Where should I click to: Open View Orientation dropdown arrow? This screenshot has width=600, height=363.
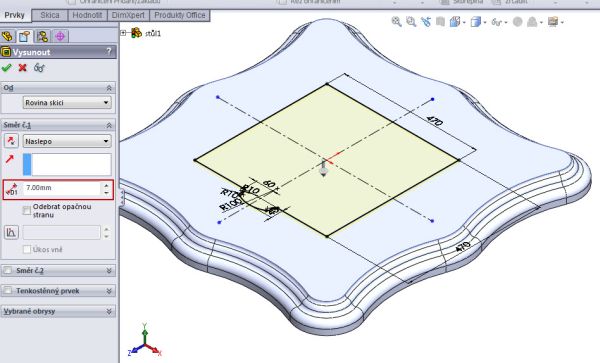pos(464,23)
